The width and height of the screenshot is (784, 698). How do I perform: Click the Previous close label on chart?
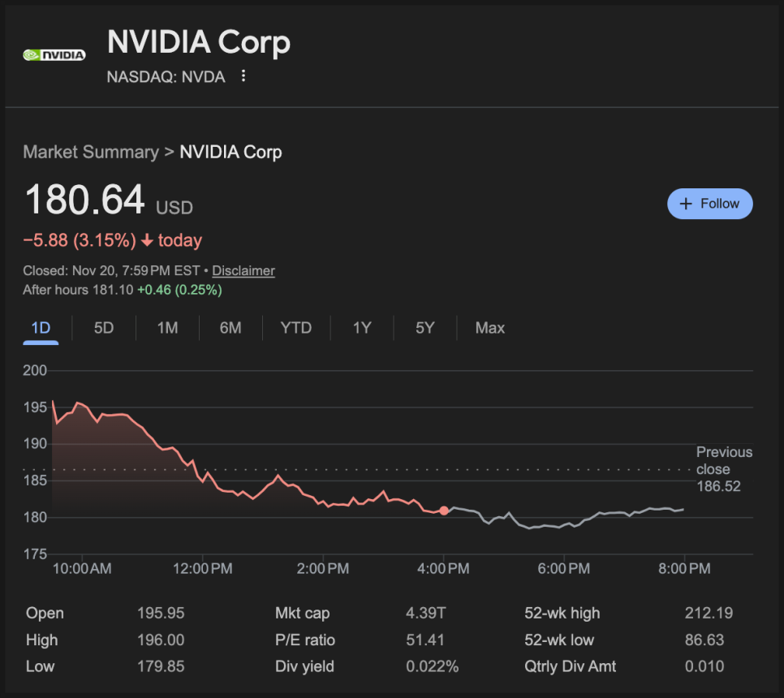point(724,460)
